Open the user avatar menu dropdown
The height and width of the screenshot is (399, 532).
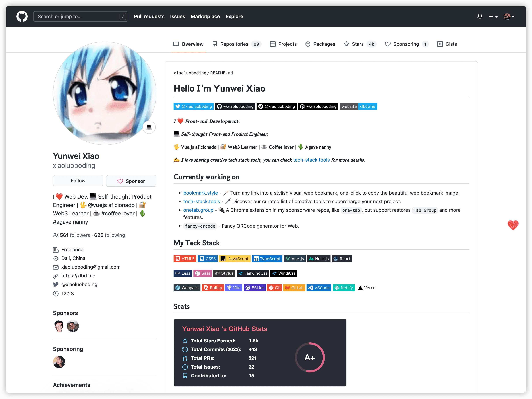[x=509, y=17]
